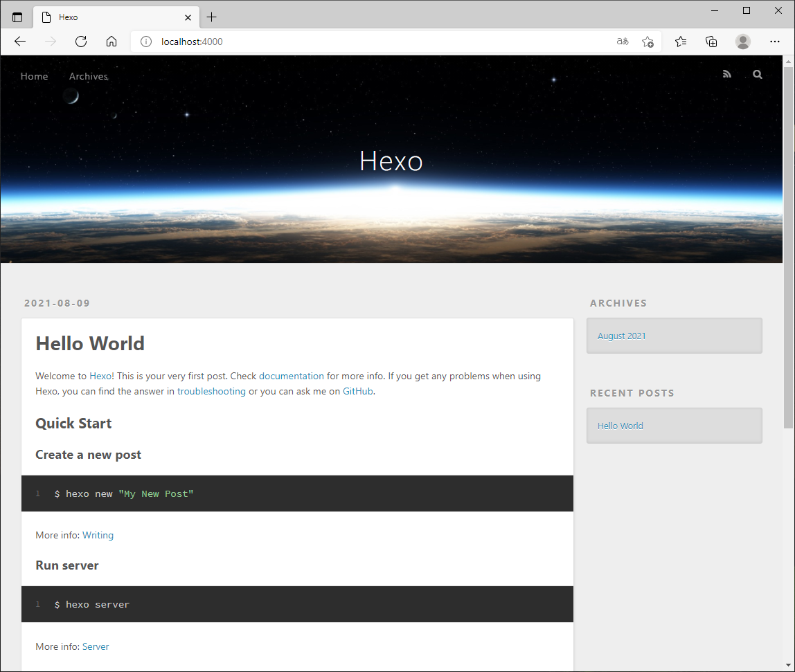Open the Collections icon

tap(711, 42)
